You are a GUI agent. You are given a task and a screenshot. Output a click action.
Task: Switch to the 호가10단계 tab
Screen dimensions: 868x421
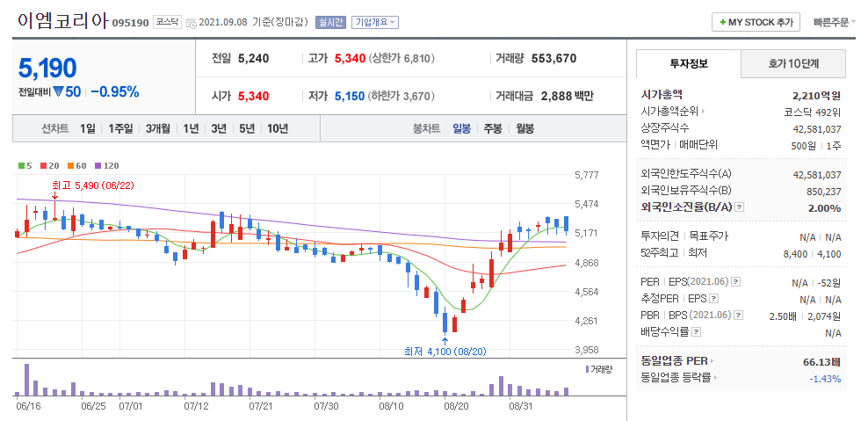pos(793,63)
